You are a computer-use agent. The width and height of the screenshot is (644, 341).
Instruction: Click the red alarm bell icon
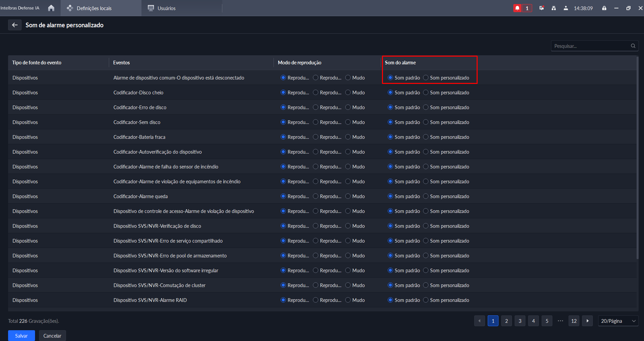point(517,8)
